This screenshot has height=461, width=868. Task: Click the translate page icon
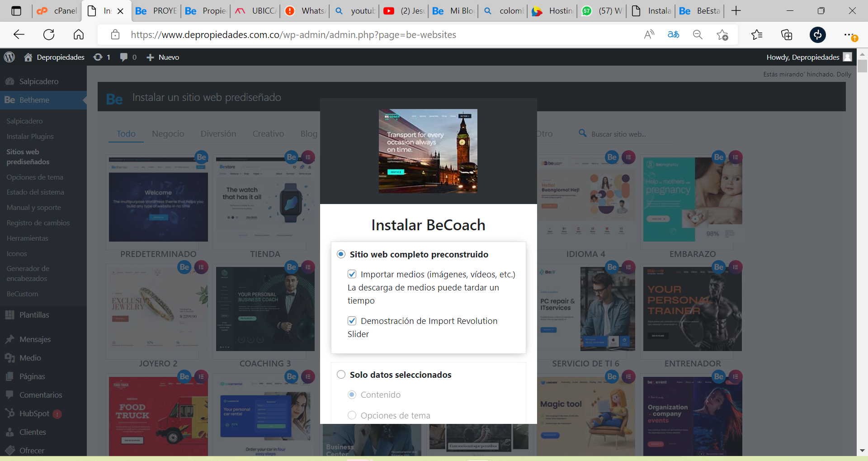tap(674, 35)
